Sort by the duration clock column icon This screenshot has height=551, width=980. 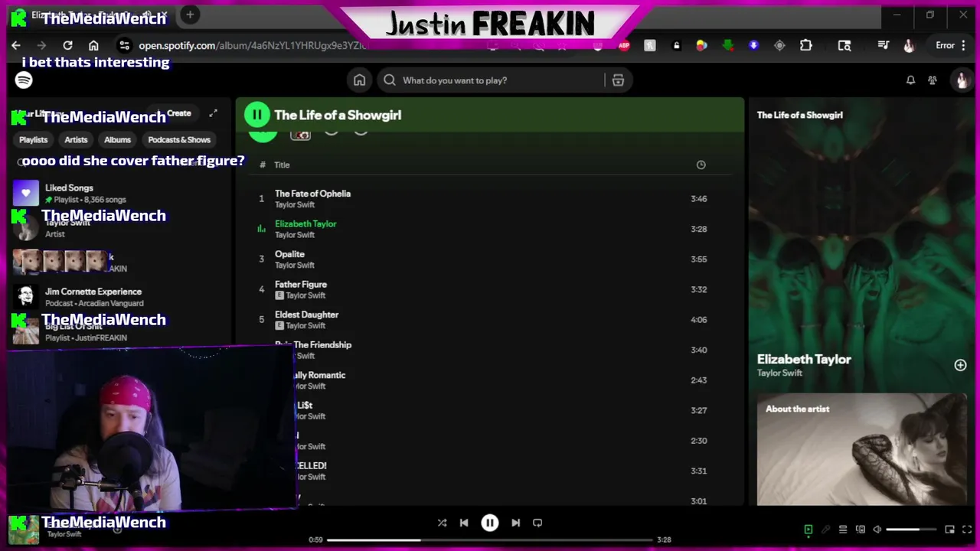[701, 165]
